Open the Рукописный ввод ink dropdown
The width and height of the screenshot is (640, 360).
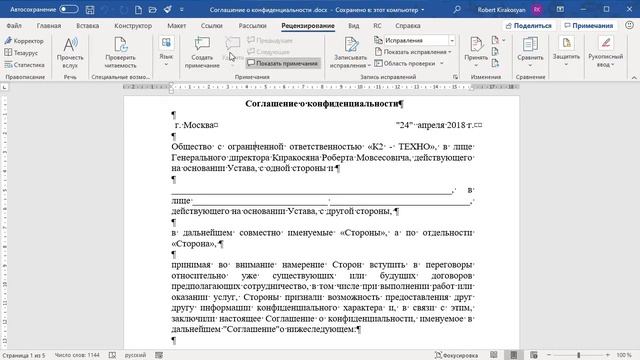[606, 52]
